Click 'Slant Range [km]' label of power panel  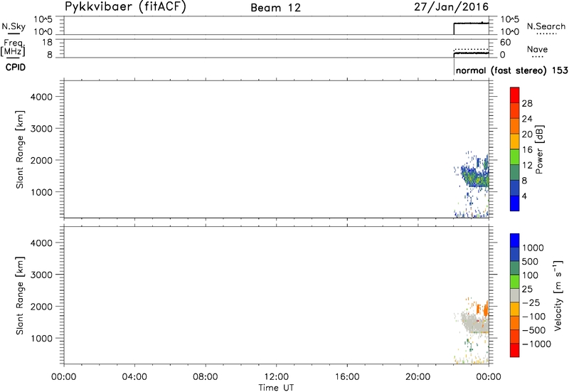point(20,149)
